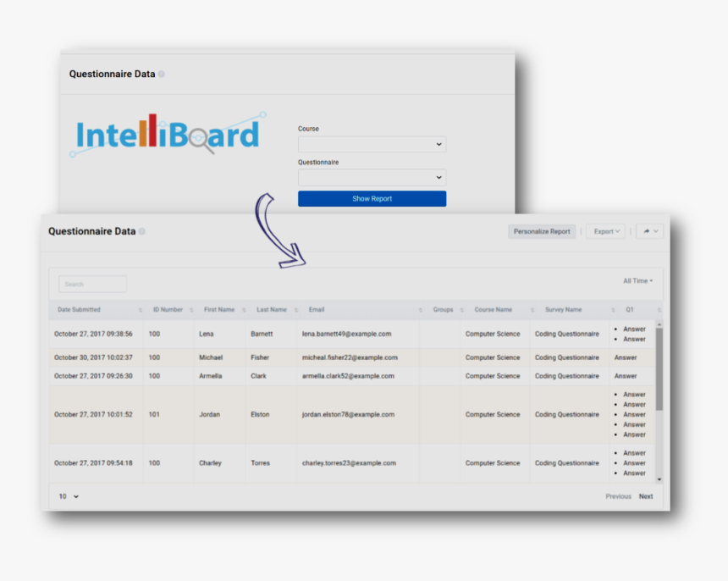Sort by First Name column
728x581 pixels.
(219, 310)
